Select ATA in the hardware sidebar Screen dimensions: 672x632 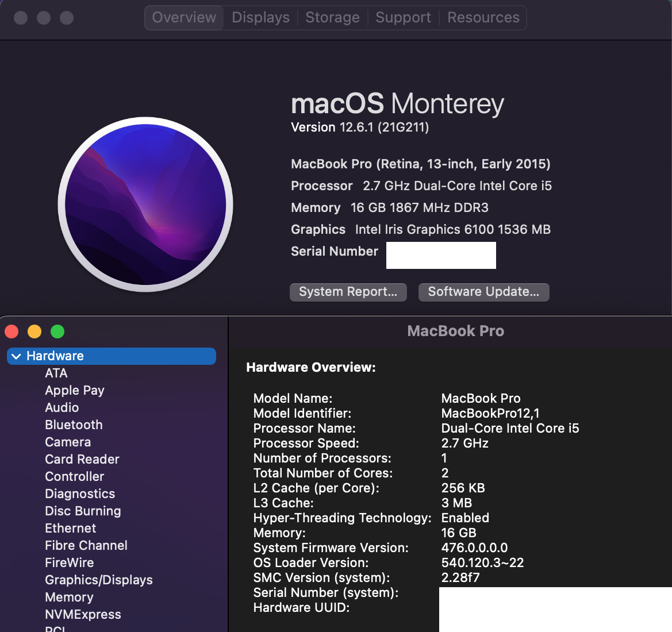(x=56, y=373)
